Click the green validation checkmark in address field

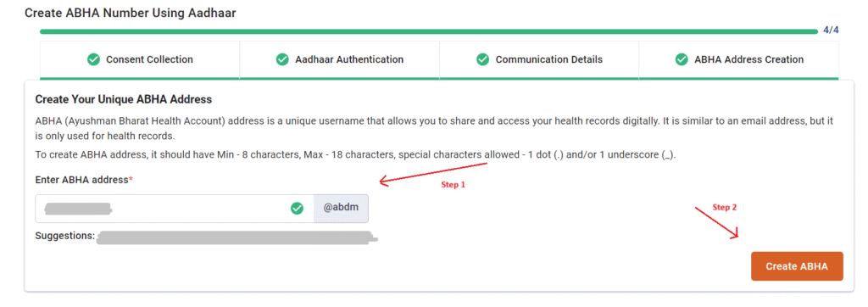(298, 209)
